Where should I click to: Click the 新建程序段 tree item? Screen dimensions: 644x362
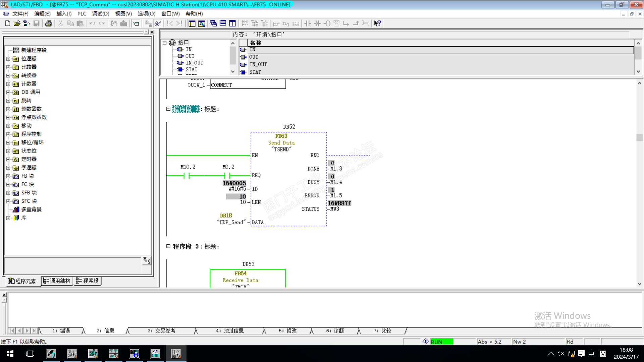[x=34, y=50]
